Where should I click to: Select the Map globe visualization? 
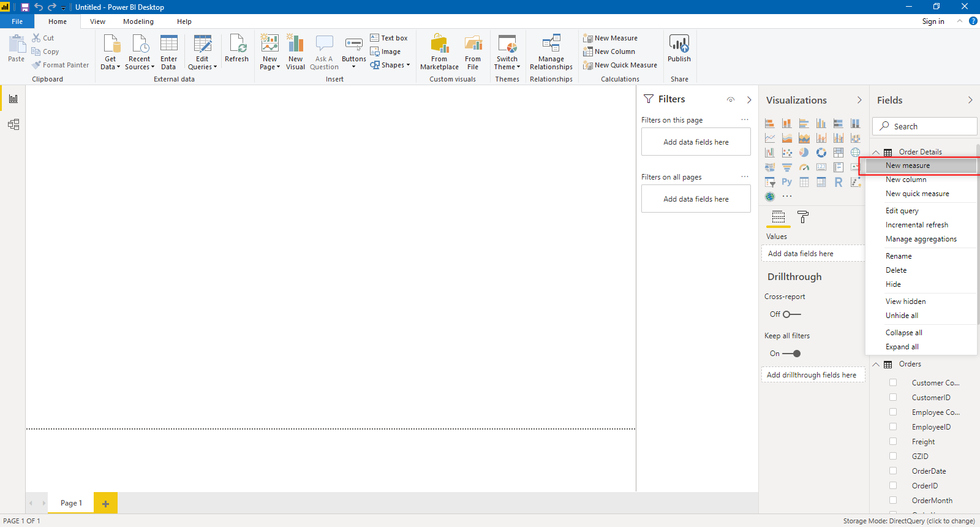[x=856, y=153]
